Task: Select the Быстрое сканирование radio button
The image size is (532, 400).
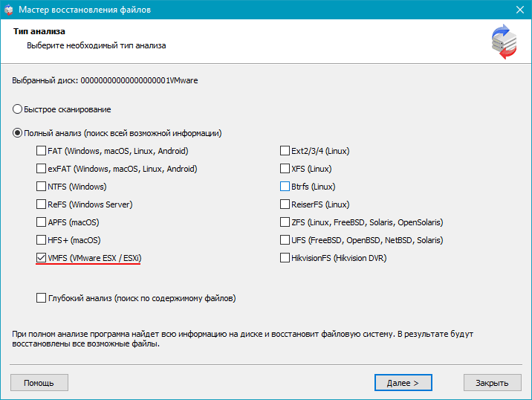Action: [17, 109]
